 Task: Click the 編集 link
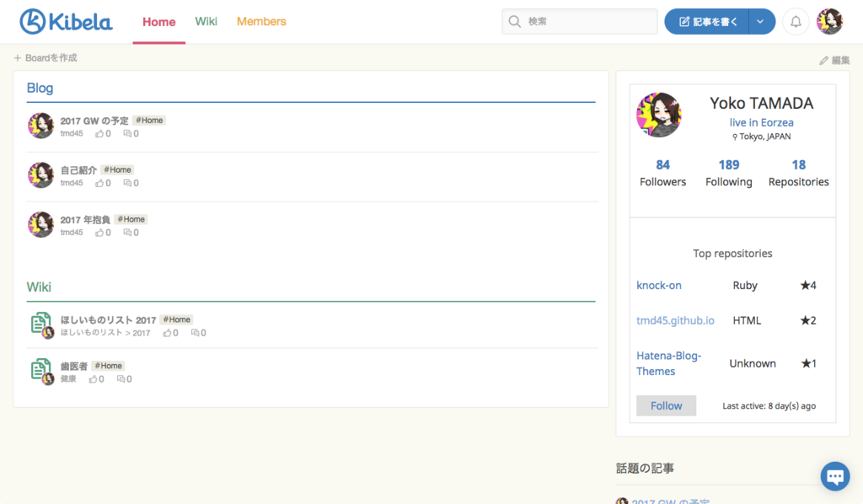(840, 61)
